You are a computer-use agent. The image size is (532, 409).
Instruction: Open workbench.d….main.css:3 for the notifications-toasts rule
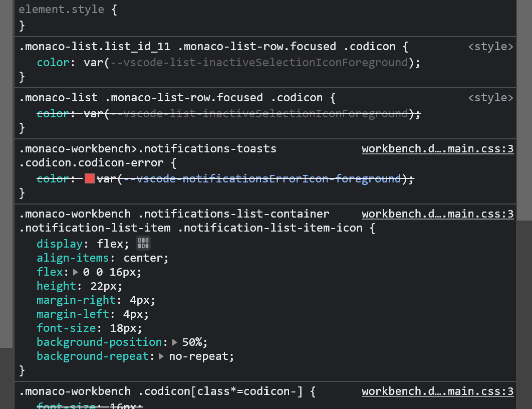438,148
